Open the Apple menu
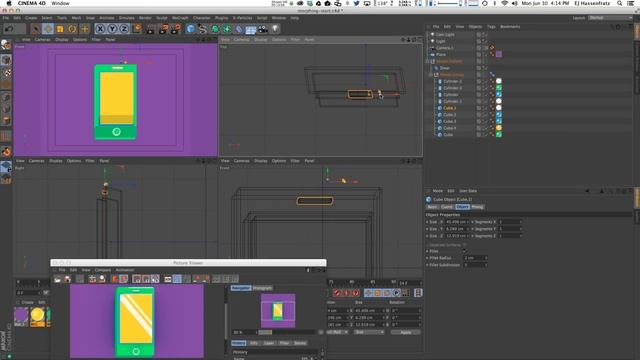 pyautogui.click(x=9, y=3)
